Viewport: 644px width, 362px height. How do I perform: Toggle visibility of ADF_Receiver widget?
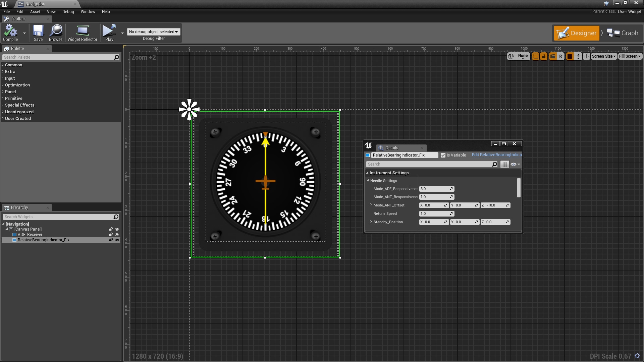pyautogui.click(x=116, y=234)
